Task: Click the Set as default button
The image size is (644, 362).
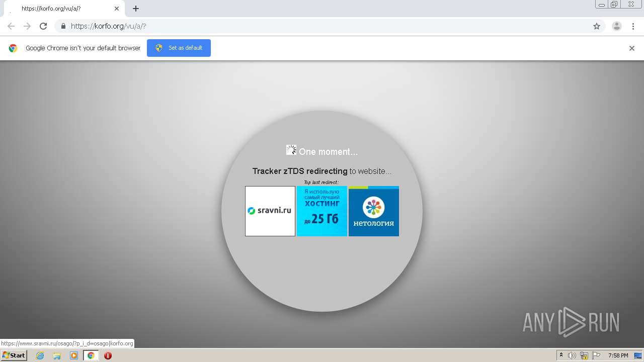Action: [179, 48]
